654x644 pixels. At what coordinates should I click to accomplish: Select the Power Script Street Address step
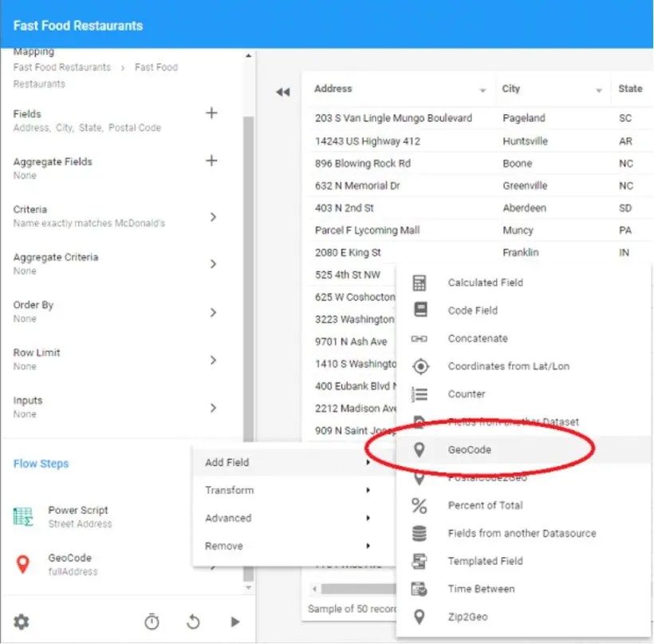(80, 516)
